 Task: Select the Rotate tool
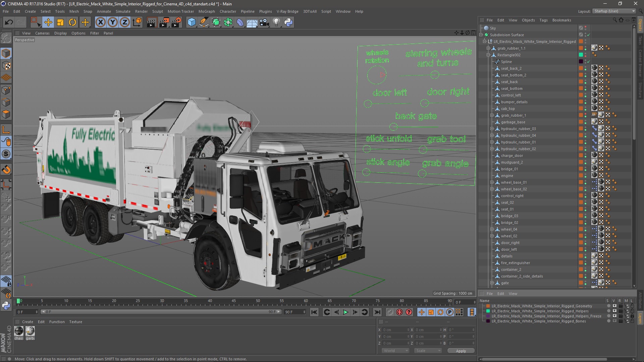point(72,22)
